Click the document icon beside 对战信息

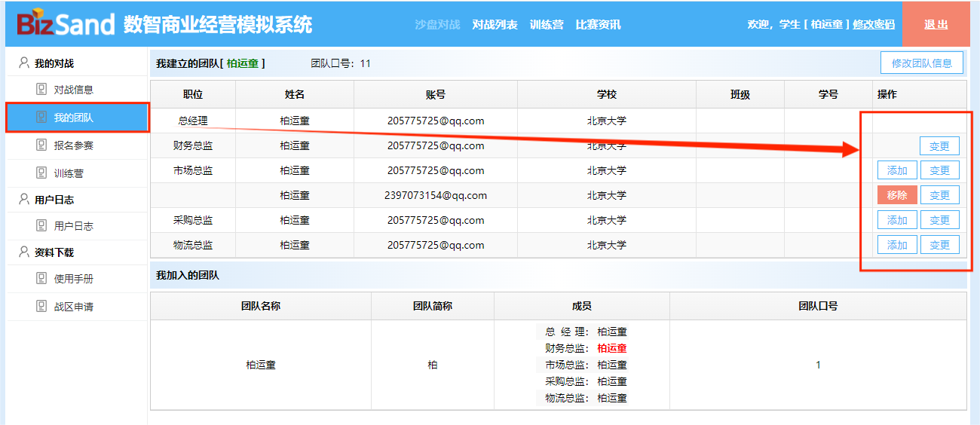click(41, 90)
